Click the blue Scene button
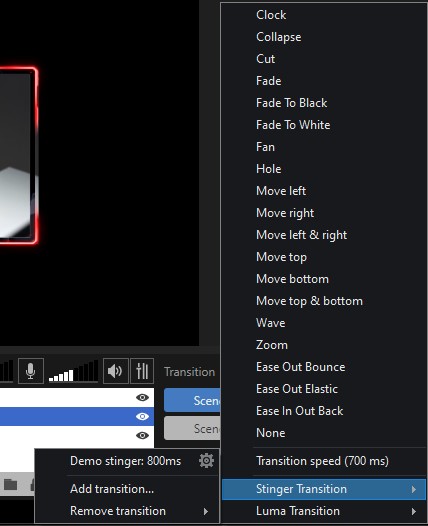 [192, 400]
